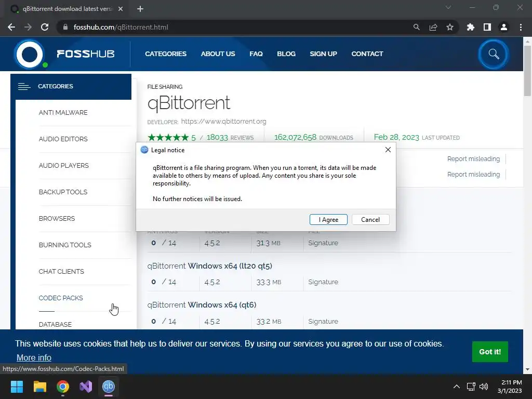
Task: Show hidden tray icons chevron
Action: click(457, 387)
